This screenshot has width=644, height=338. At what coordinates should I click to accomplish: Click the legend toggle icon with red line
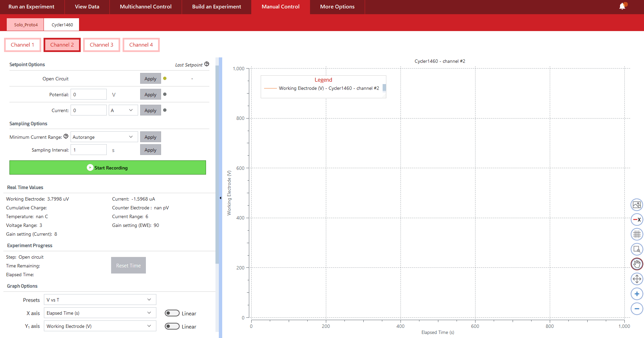click(637, 219)
